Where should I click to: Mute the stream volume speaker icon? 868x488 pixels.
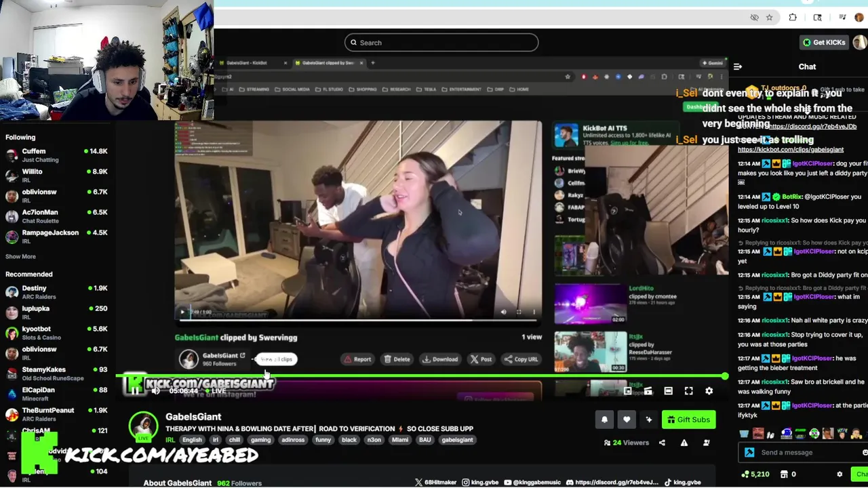tap(156, 390)
